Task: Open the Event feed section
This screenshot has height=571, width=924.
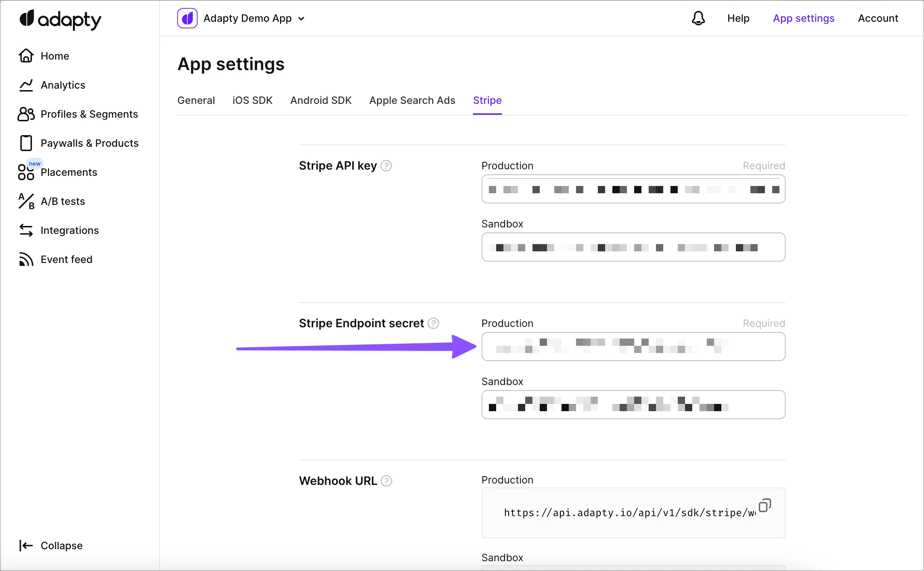Action: click(x=66, y=259)
